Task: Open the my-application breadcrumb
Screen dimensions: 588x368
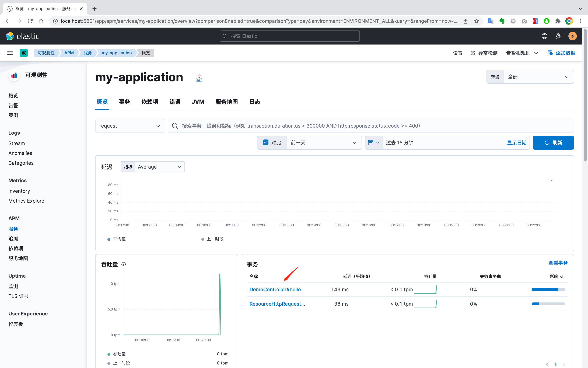Action: 117,53
